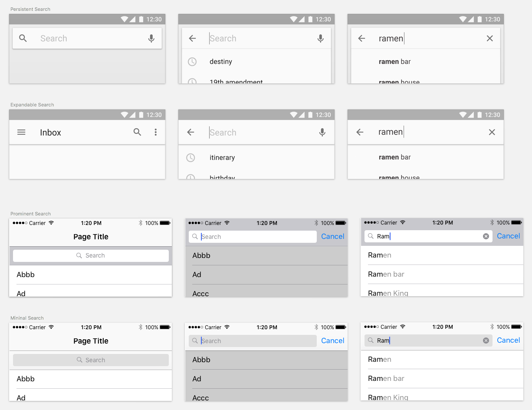Select Accc row in Mininal Search dimmed list

tap(266, 395)
